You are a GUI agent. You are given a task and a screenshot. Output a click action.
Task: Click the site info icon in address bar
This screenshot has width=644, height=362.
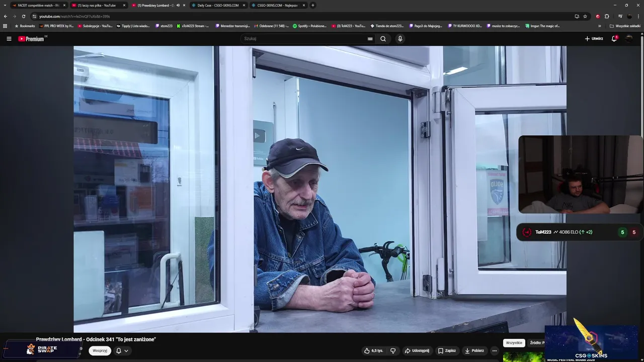(x=34, y=16)
